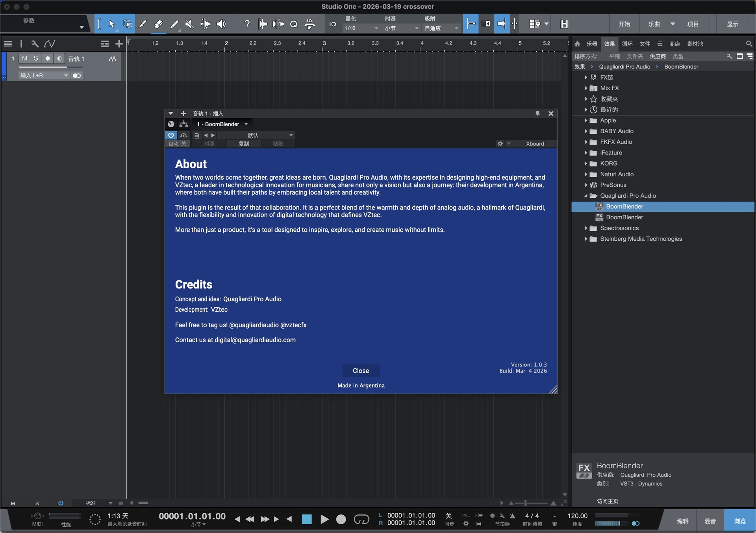Screen dimensions: 756x533
Task: Switch to the 循环 browser tab
Action: [627, 44]
